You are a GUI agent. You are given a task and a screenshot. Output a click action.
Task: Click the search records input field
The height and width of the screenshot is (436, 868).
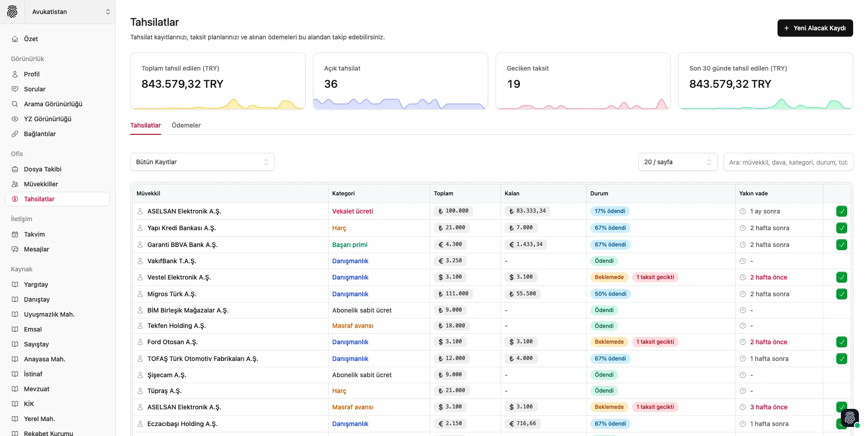(x=788, y=162)
